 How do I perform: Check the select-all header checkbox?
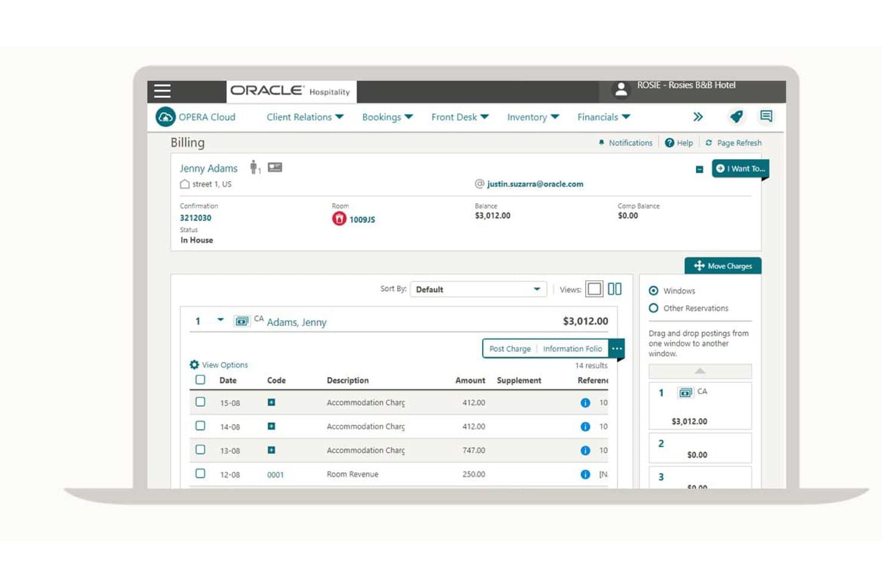(x=200, y=379)
